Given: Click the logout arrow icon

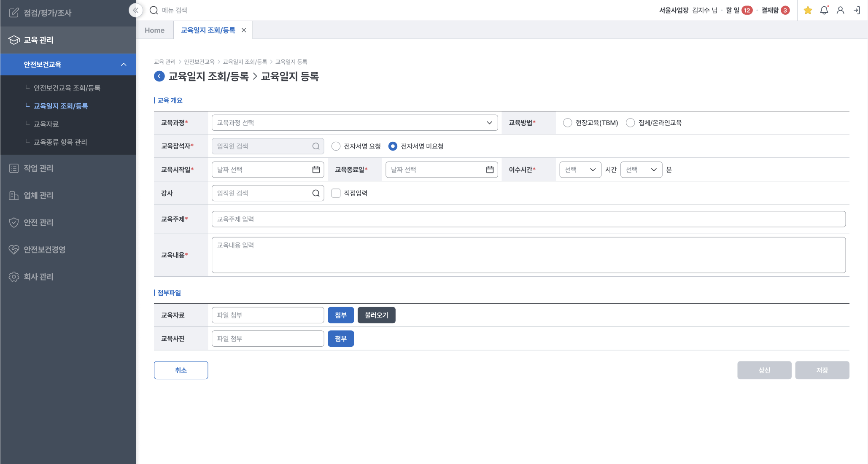Looking at the screenshot, I should coord(857,10).
